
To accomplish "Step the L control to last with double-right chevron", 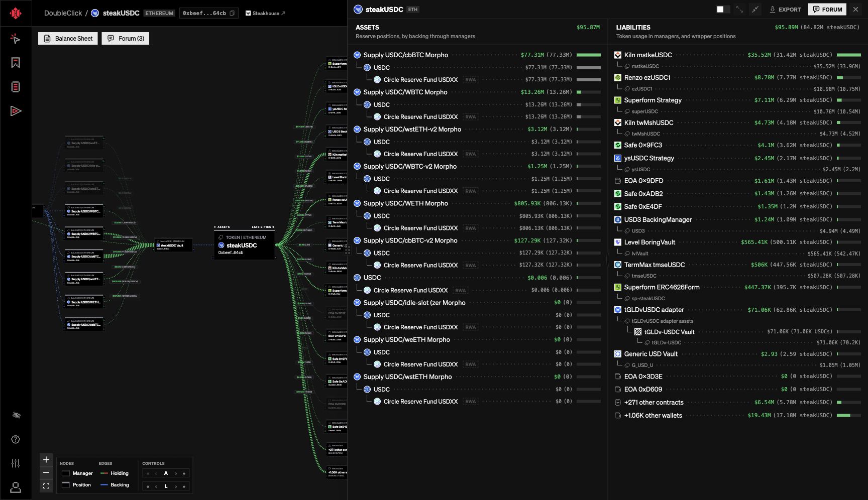I will [184, 486].
